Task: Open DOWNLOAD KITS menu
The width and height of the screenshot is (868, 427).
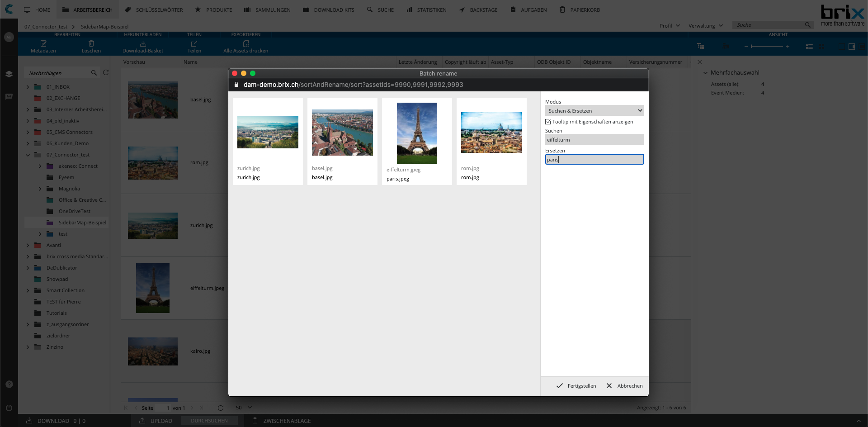Action: 328,9
